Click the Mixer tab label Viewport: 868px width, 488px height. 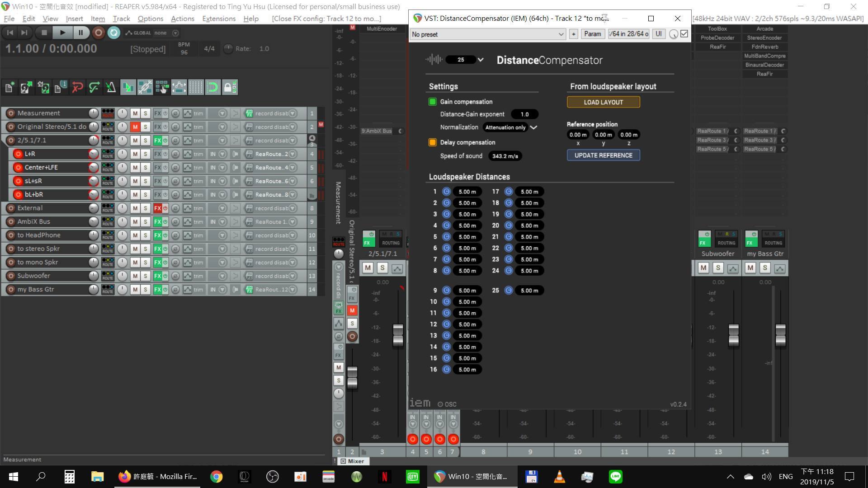[x=356, y=461]
